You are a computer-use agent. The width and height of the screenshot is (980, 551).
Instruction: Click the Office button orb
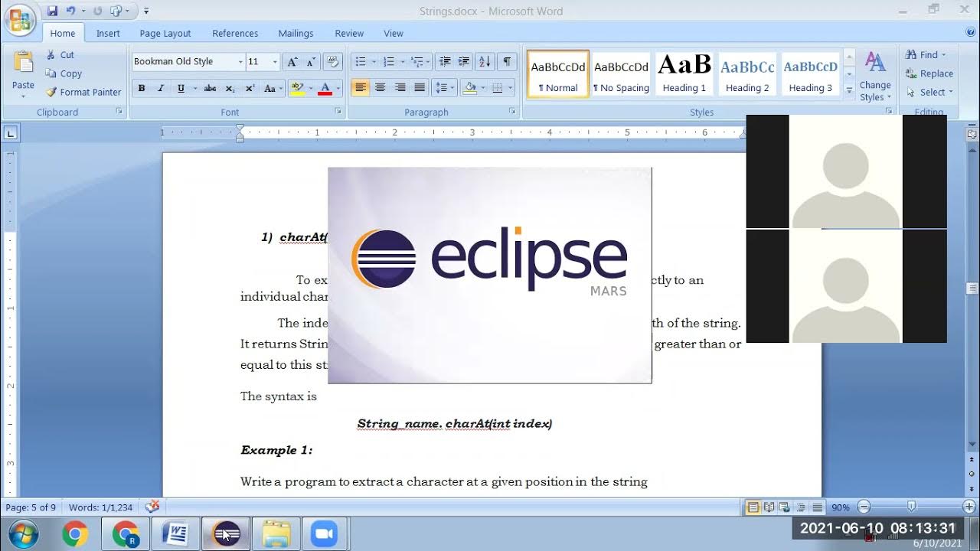click(x=20, y=19)
